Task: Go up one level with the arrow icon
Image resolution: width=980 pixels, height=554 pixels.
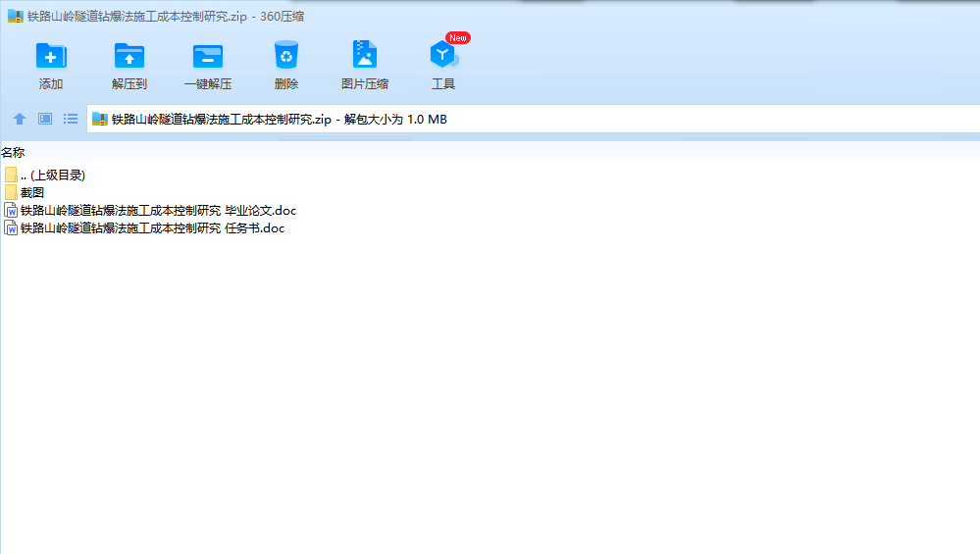Action: (x=20, y=119)
